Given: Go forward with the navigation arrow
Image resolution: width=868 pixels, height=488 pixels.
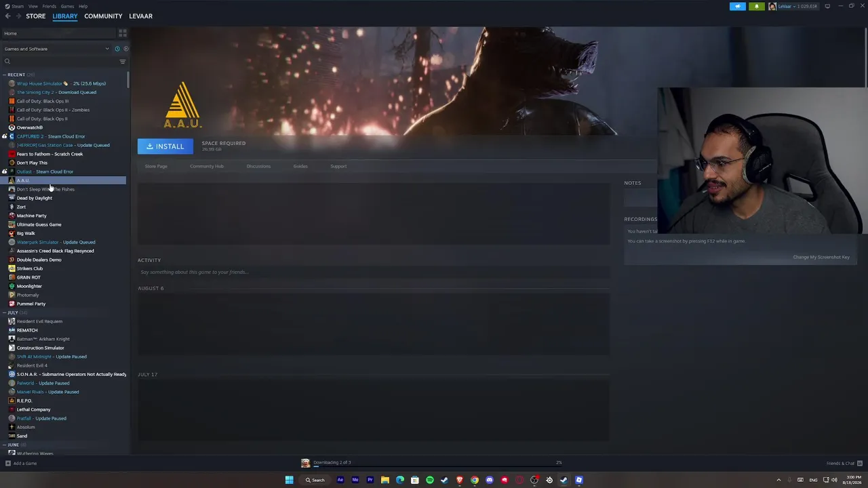Looking at the screenshot, I should [18, 16].
